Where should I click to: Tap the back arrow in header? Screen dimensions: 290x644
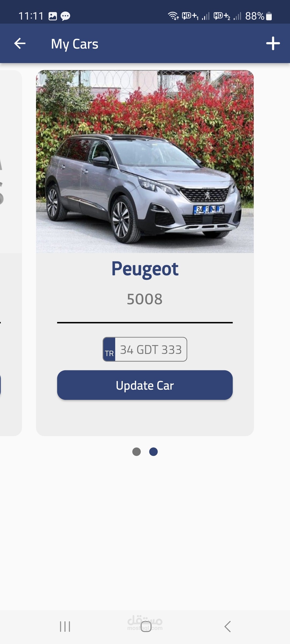(x=20, y=43)
